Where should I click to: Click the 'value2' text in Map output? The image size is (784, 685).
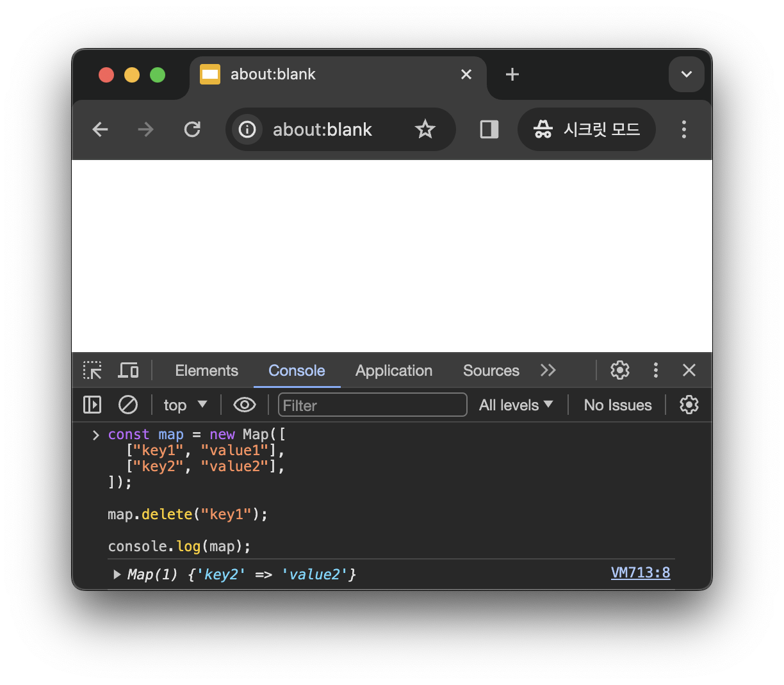pyautogui.click(x=314, y=574)
